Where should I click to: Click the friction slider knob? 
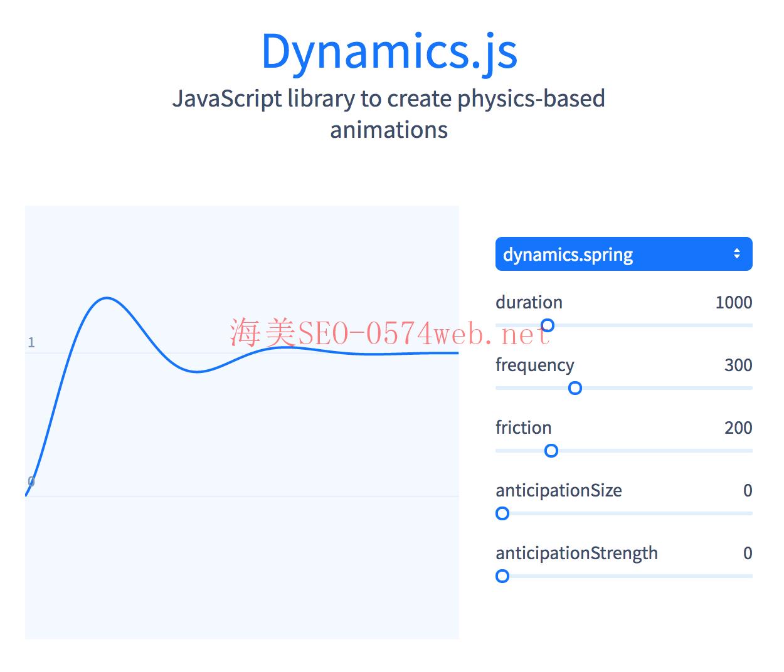[x=551, y=451]
